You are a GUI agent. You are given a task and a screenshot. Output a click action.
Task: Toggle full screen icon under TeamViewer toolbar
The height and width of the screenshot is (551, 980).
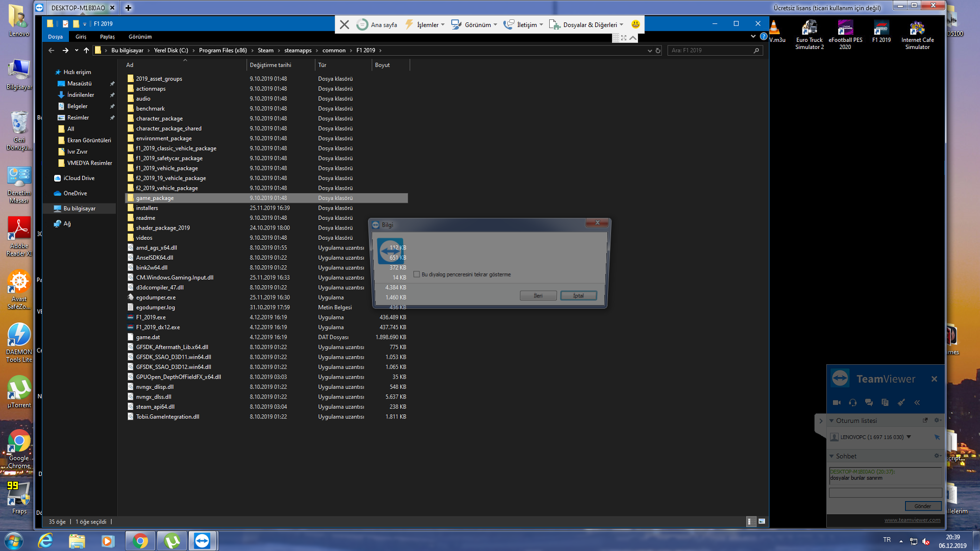pos(624,38)
